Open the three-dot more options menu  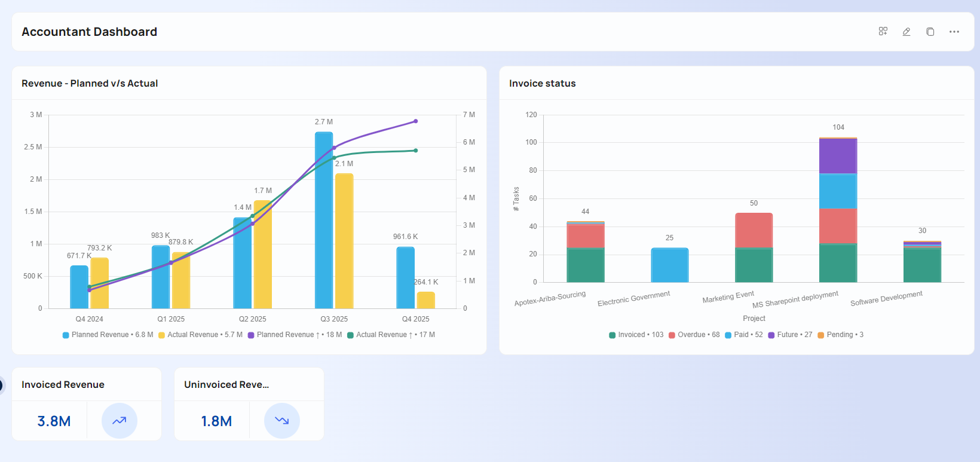tap(954, 32)
